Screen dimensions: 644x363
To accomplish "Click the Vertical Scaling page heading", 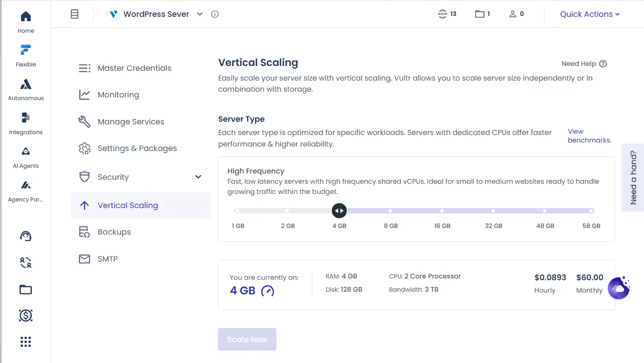I will point(258,62).
